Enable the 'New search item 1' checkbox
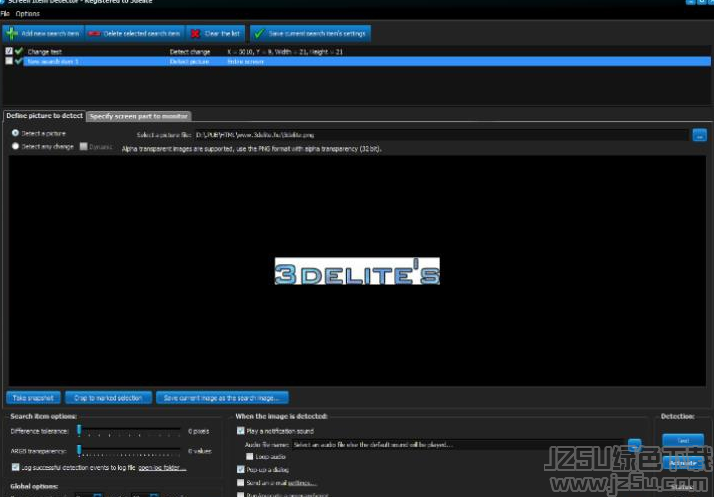This screenshot has width=714, height=497. tap(9, 61)
